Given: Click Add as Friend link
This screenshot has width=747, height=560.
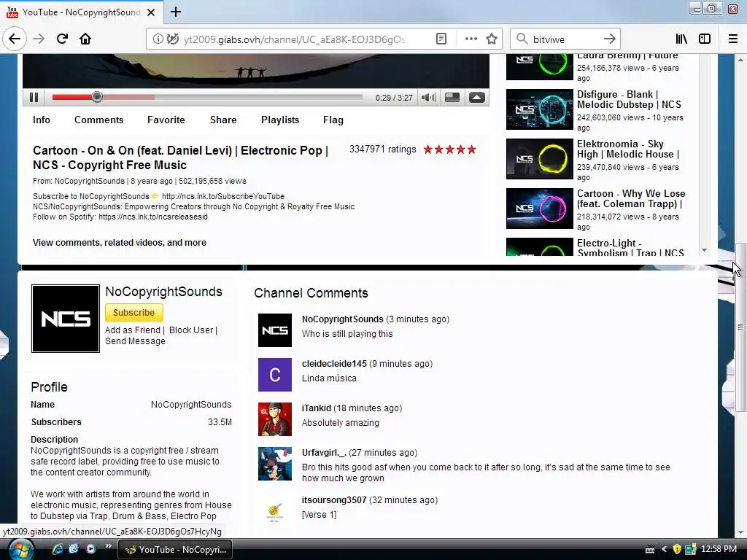Looking at the screenshot, I should (133, 330).
